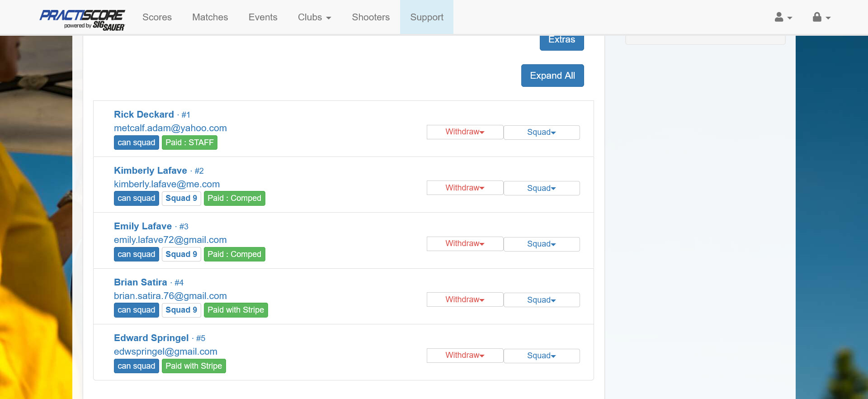Click Edward Springel's can squad badge
The width and height of the screenshot is (868, 399).
136,366
